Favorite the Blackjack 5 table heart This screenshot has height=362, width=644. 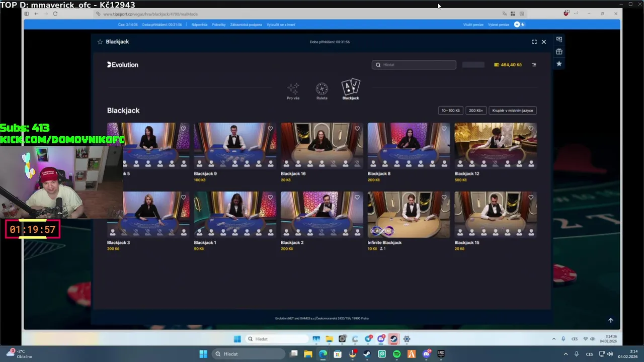183,129
